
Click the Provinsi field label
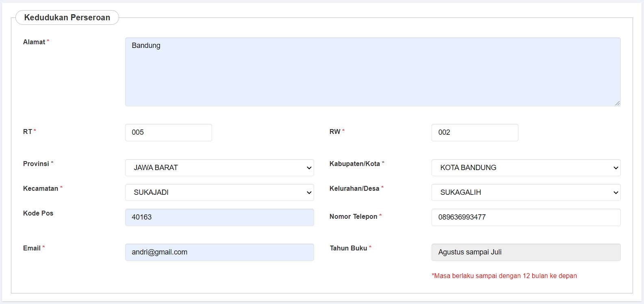36,164
